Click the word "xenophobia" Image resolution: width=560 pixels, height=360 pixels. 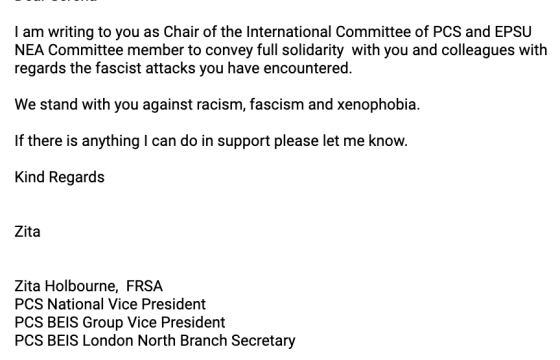coord(376,105)
